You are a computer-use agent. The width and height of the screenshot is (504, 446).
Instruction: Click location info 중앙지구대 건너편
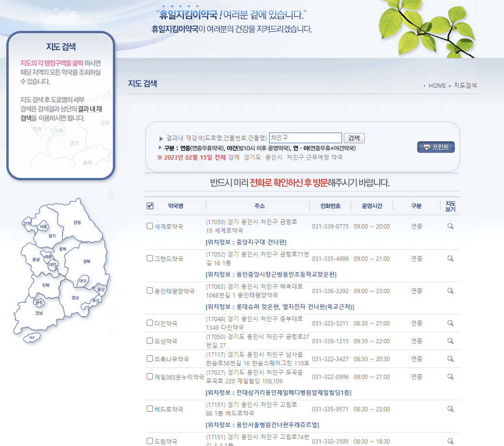click(246, 242)
